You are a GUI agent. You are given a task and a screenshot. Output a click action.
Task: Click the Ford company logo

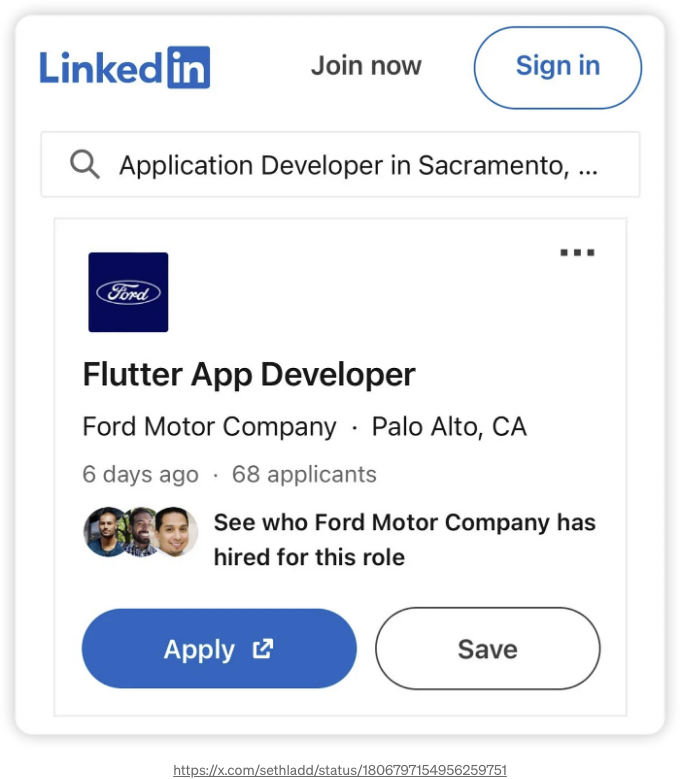click(x=128, y=292)
